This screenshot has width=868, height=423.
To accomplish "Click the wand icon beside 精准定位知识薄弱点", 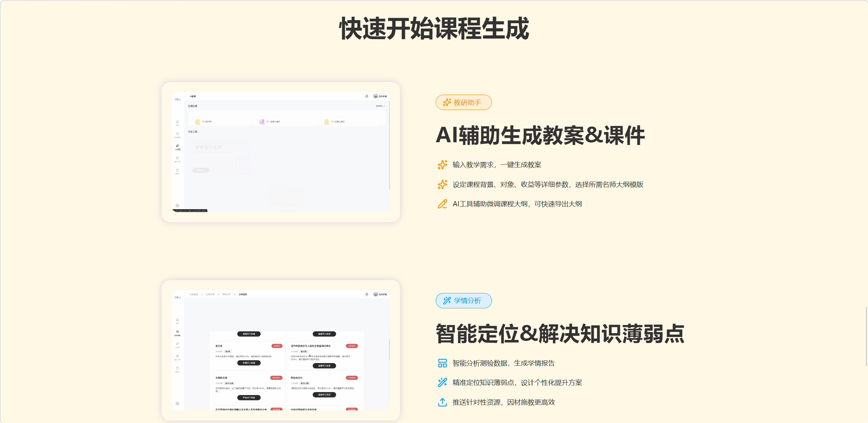I will [x=442, y=383].
